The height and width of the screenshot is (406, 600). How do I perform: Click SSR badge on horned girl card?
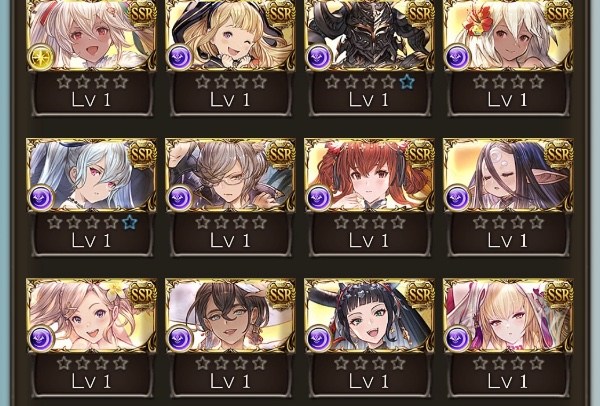420,295
